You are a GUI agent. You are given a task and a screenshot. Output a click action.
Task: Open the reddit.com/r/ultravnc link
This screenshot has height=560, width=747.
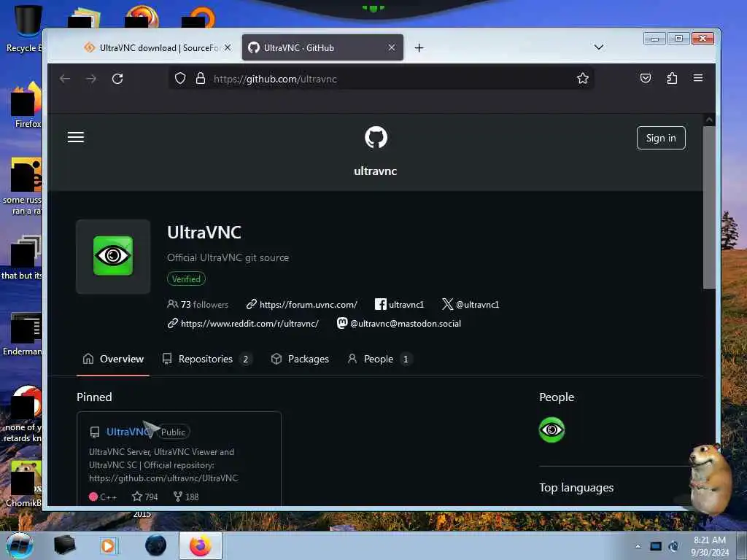pos(243,324)
